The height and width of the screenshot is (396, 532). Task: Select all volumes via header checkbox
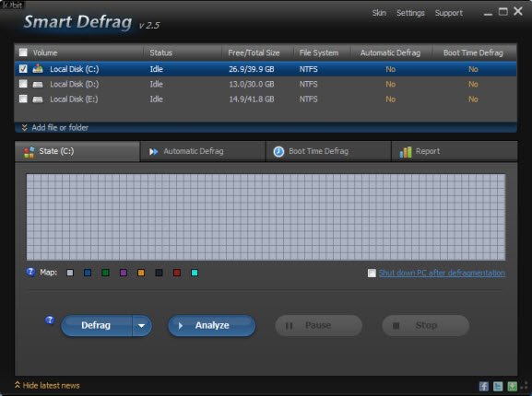(23, 52)
